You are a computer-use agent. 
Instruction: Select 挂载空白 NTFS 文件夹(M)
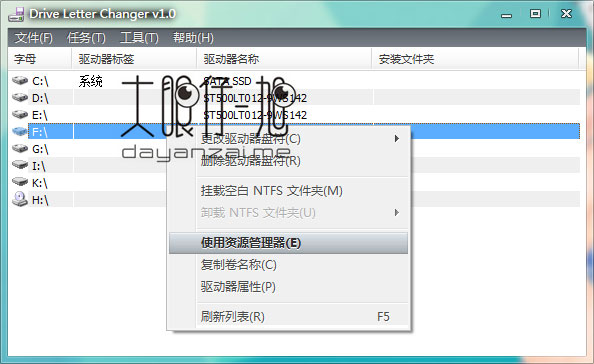(x=289, y=191)
